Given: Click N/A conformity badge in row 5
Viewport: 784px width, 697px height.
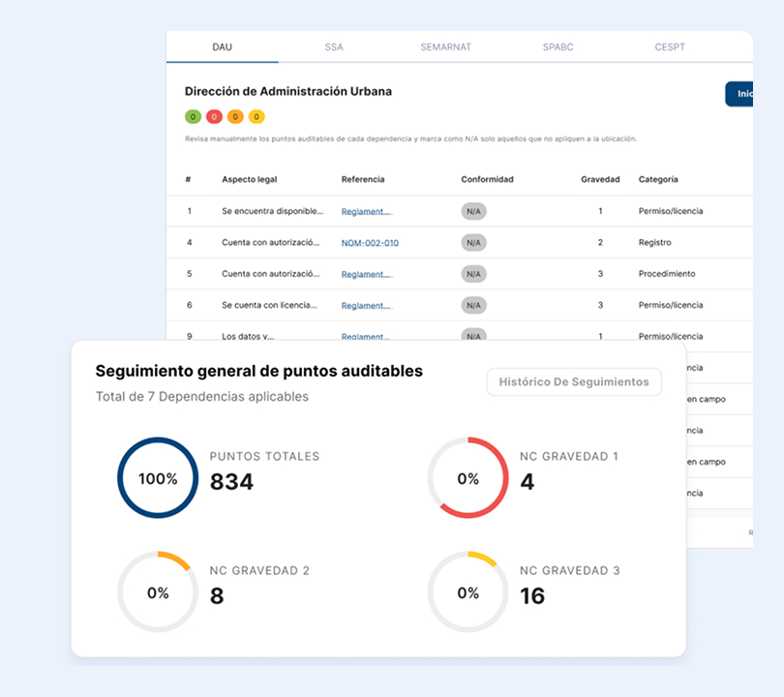Looking at the screenshot, I should point(473,274).
